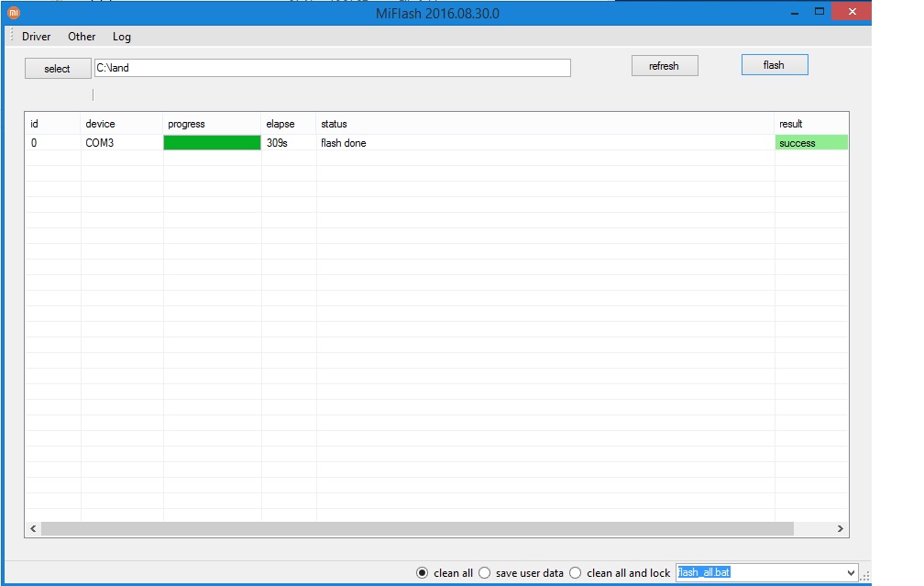
Task: Click the menu bar grip handle
Action: pos(11,36)
